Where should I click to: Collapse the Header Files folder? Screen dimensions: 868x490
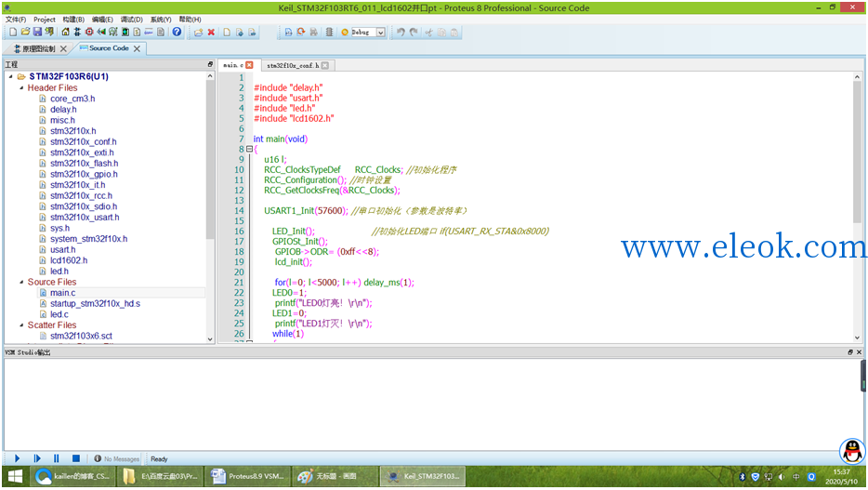coord(21,87)
